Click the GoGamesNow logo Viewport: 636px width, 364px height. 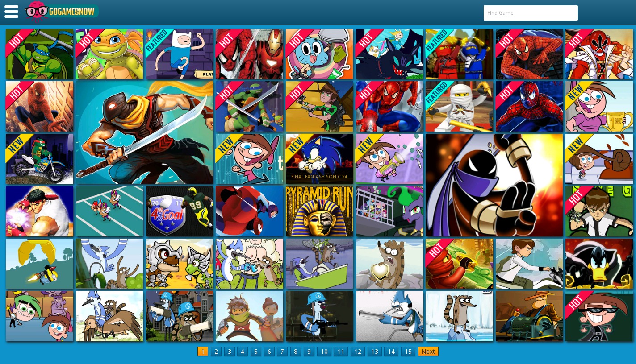[x=61, y=12]
